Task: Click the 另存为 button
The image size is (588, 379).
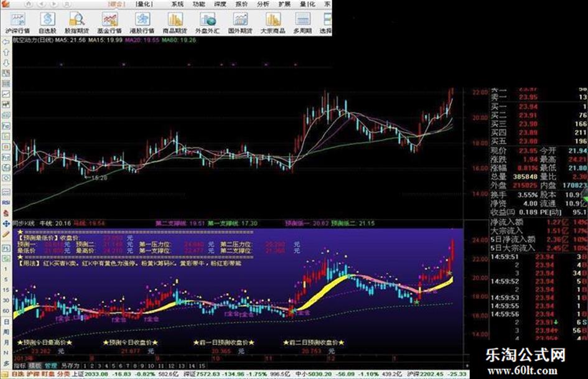Action: (69, 365)
